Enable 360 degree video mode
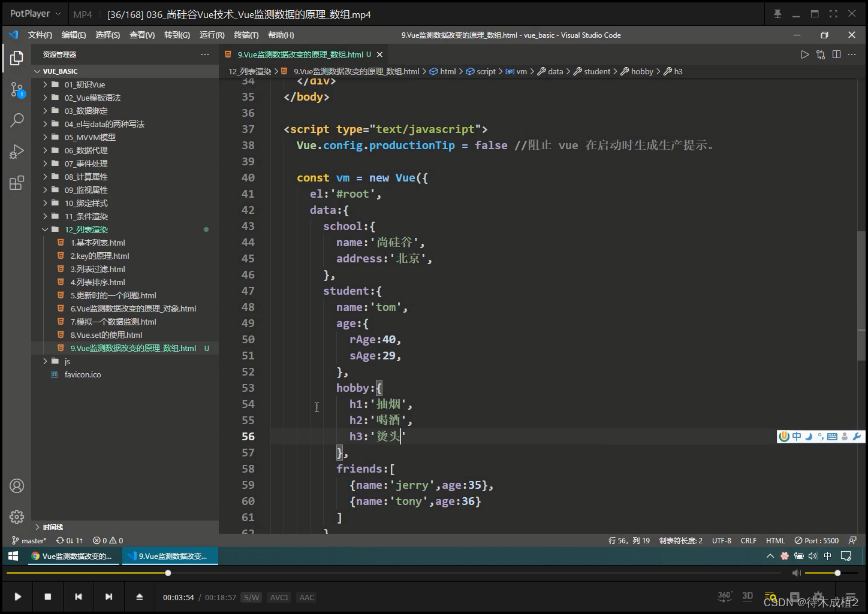868x614 pixels. (x=725, y=596)
